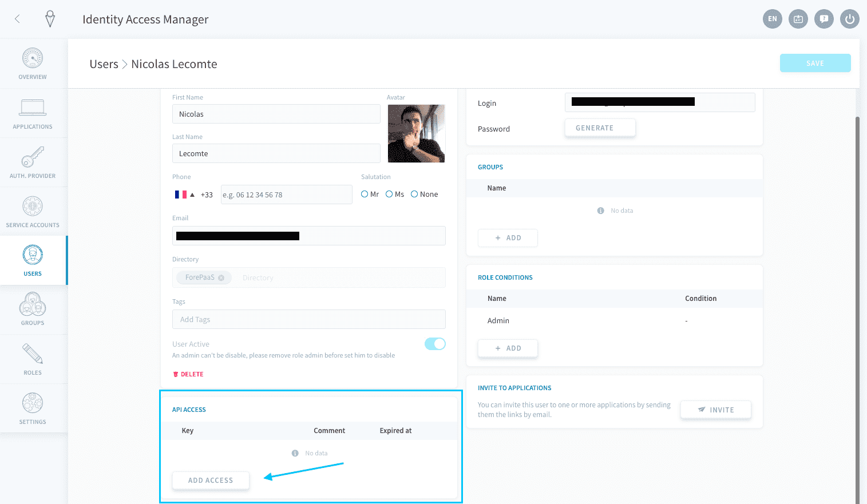Select the Mr salutation option
The image size is (867, 504).
pyautogui.click(x=365, y=194)
